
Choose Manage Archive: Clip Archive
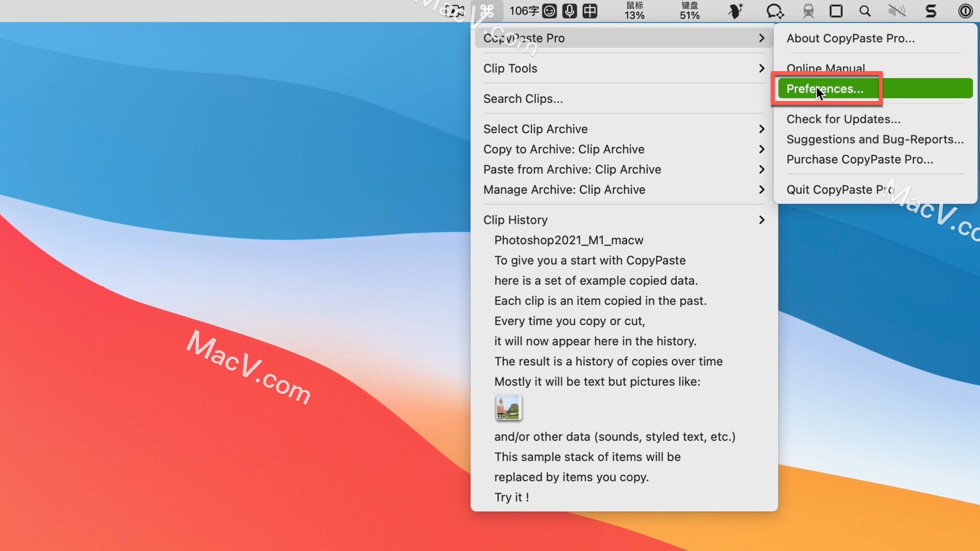[624, 189]
